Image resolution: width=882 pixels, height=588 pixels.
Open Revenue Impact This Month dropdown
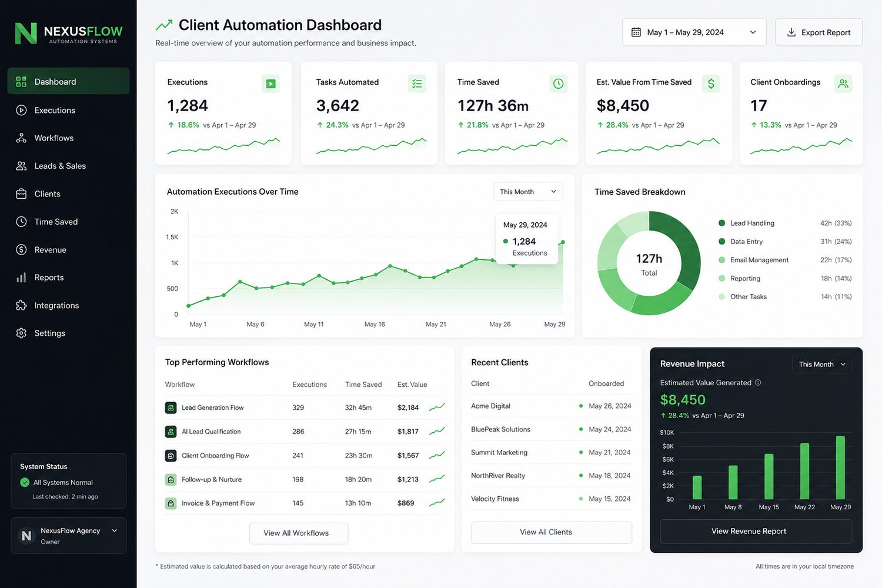pos(822,365)
